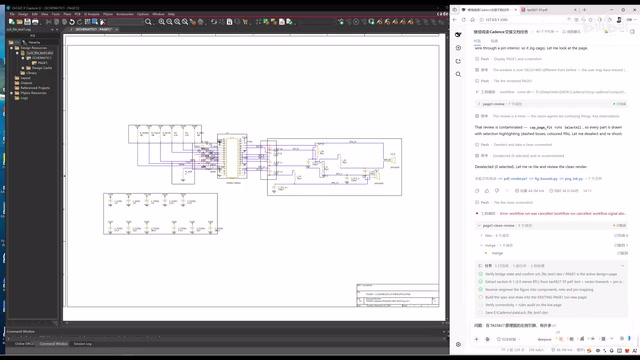Create a new document in OrCAD toolbar

pyautogui.click(x=11, y=22)
